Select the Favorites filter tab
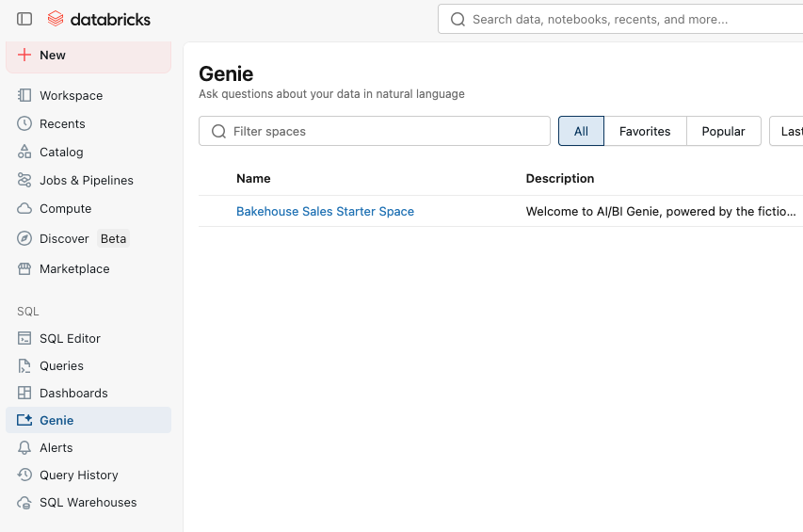This screenshot has height=532, width=803. tap(645, 131)
